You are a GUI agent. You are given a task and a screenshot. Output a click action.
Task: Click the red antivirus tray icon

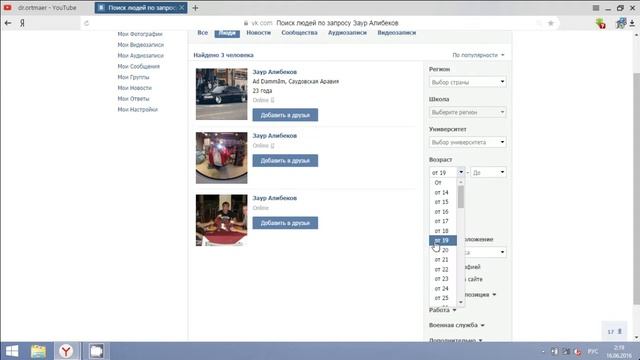[577, 351]
